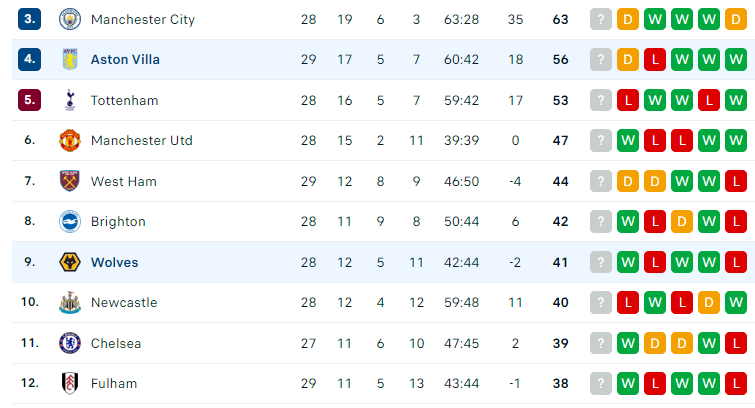Click Aston Villa's red L form badge
This screenshot has height=408, width=755.
coord(655,59)
